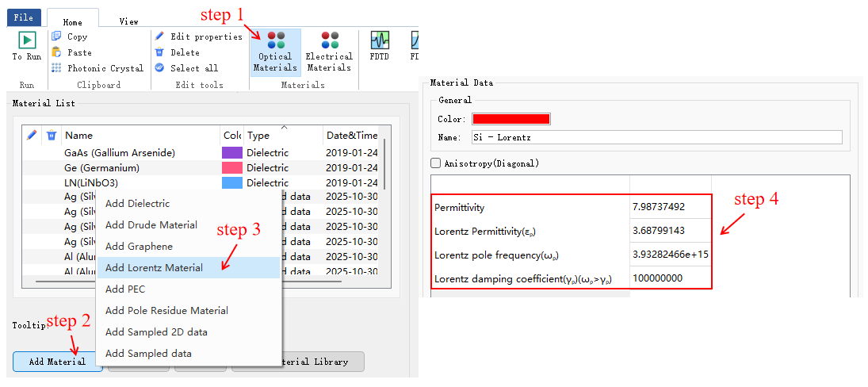Switch to the View tab
The width and height of the screenshot is (868, 387).
coord(129,21)
